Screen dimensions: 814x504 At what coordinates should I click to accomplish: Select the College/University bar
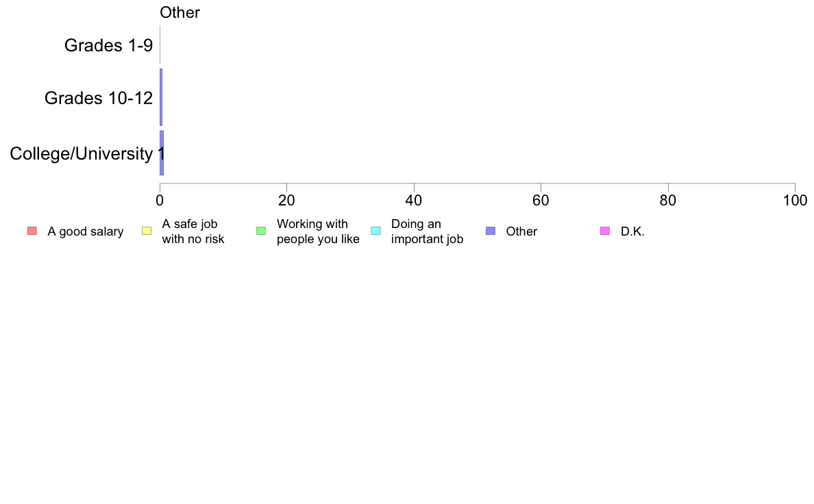162,153
